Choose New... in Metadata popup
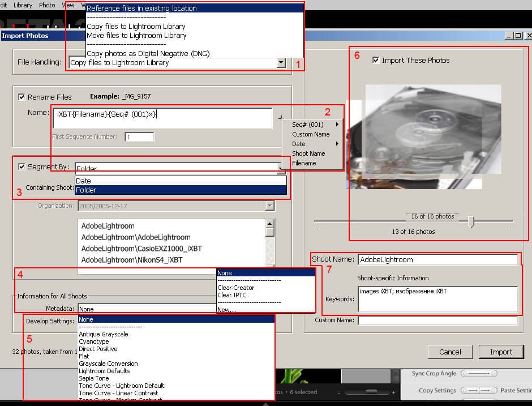 coord(226,310)
